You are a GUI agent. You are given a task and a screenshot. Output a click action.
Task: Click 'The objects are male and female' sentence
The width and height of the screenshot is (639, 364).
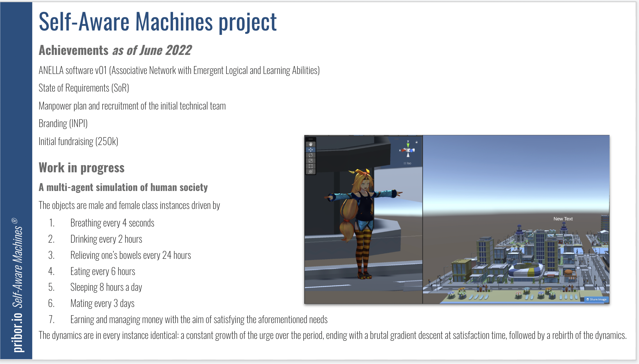pyautogui.click(x=129, y=205)
